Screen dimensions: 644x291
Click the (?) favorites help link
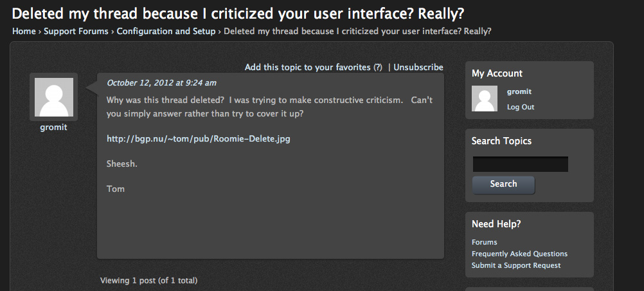click(377, 67)
